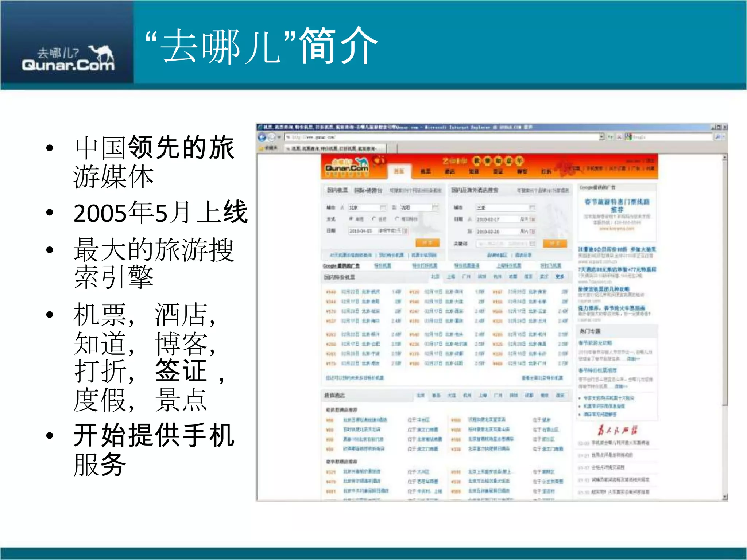Open calendar icon for hotel check-in date
747x560 pixels.
[x=532, y=219]
